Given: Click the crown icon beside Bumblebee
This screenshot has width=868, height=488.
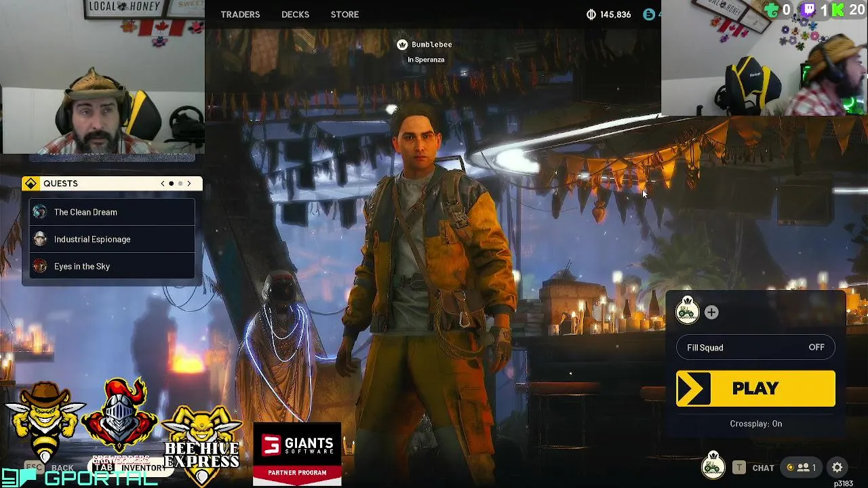Looking at the screenshot, I should point(402,45).
